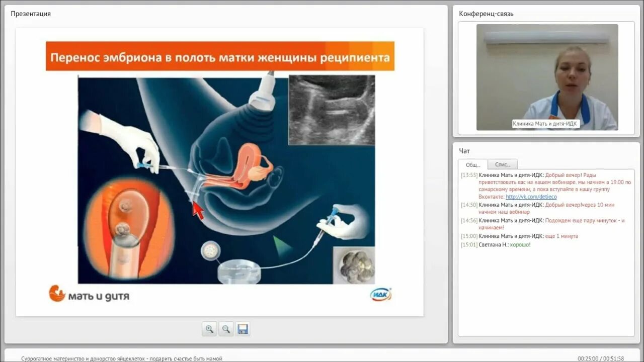
Task: Select the 15:00 еще 1 минута message
Action: click(x=520, y=236)
